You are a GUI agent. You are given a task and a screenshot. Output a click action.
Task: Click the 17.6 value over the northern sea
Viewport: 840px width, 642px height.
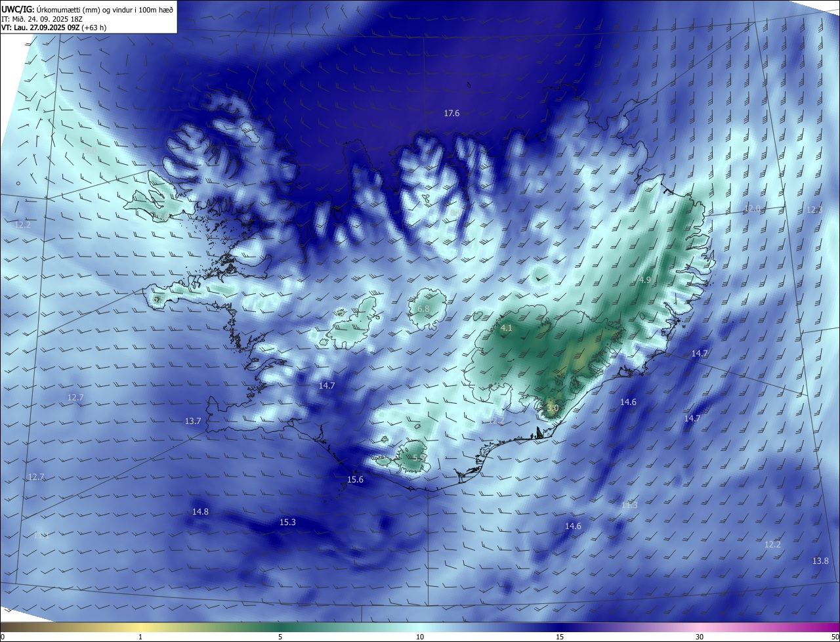click(x=451, y=114)
